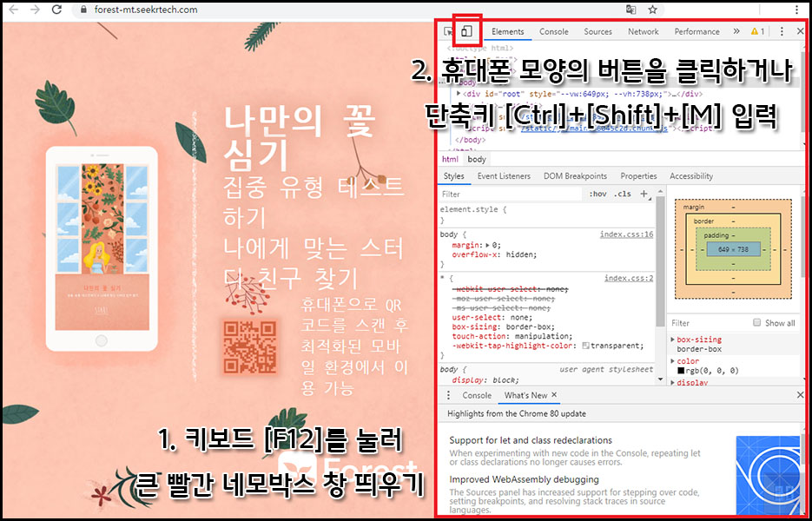Image resolution: width=812 pixels, height=521 pixels.
Task: Toggle the :hov element state button
Action: [597, 194]
